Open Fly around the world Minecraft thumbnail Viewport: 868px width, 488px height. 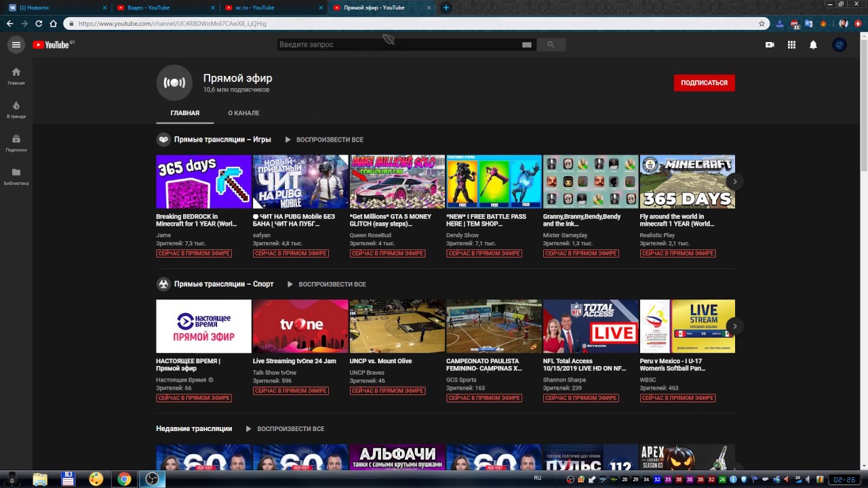pos(688,182)
